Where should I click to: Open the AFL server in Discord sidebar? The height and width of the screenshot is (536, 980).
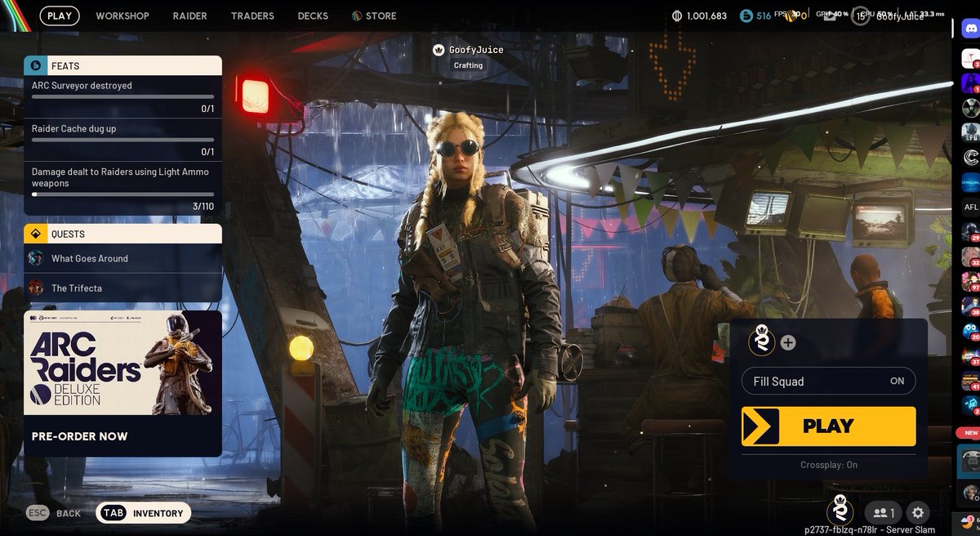(970, 207)
